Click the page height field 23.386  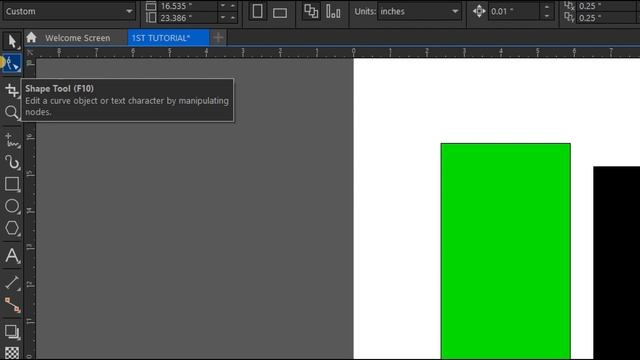click(188, 18)
